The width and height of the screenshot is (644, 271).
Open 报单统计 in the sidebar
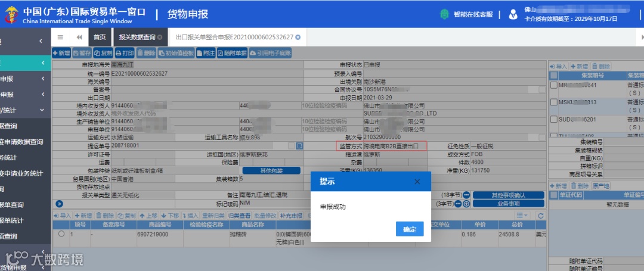(12, 220)
